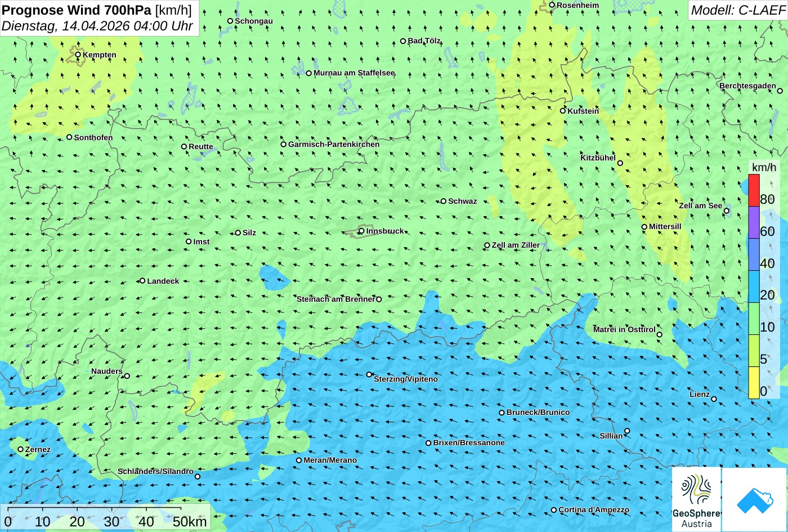Click the red 80 km/h legend color
This screenshot has width=788, height=532.
(754, 190)
